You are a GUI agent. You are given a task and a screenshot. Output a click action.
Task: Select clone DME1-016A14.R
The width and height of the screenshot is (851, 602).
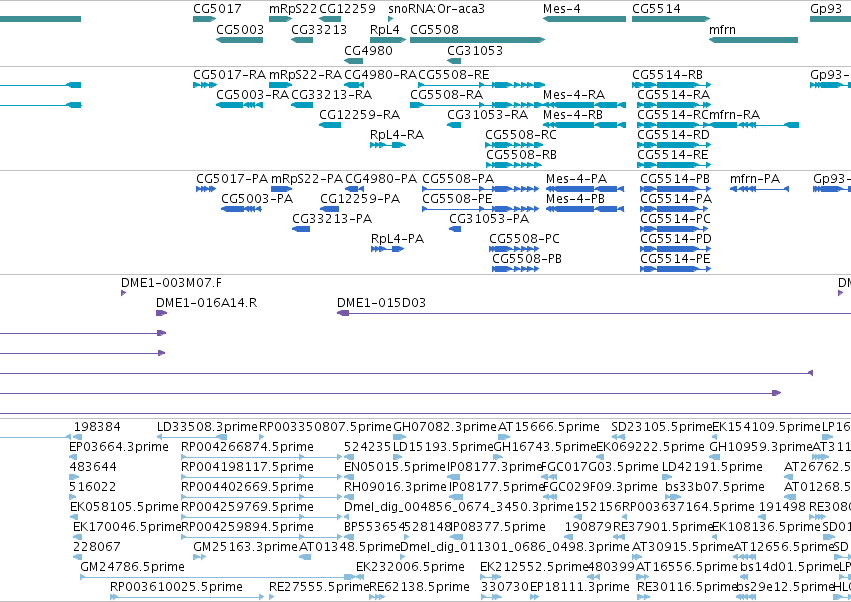161,313
